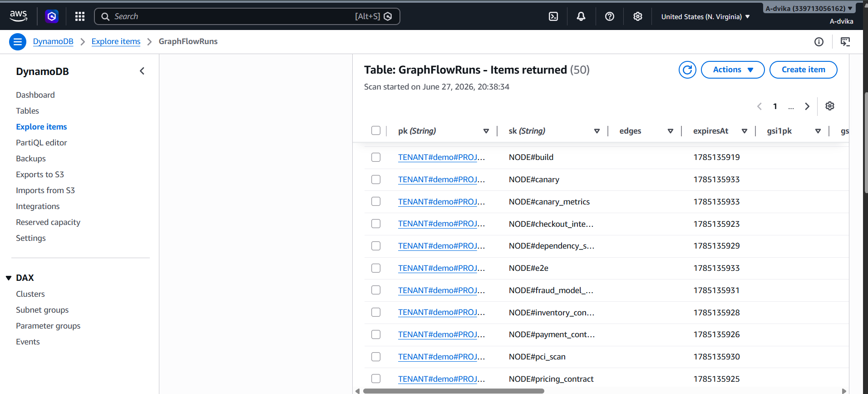Refresh the items table
This screenshot has height=394, width=868.
coord(687,70)
